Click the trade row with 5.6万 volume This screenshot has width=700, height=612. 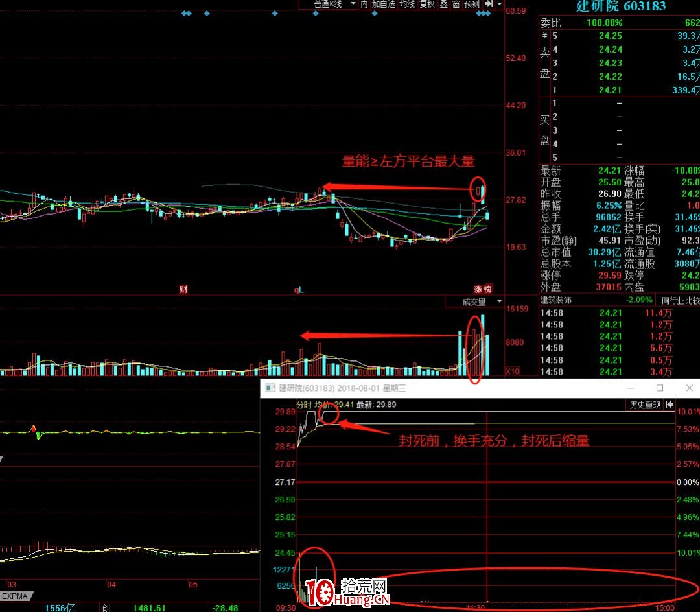(620, 347)
